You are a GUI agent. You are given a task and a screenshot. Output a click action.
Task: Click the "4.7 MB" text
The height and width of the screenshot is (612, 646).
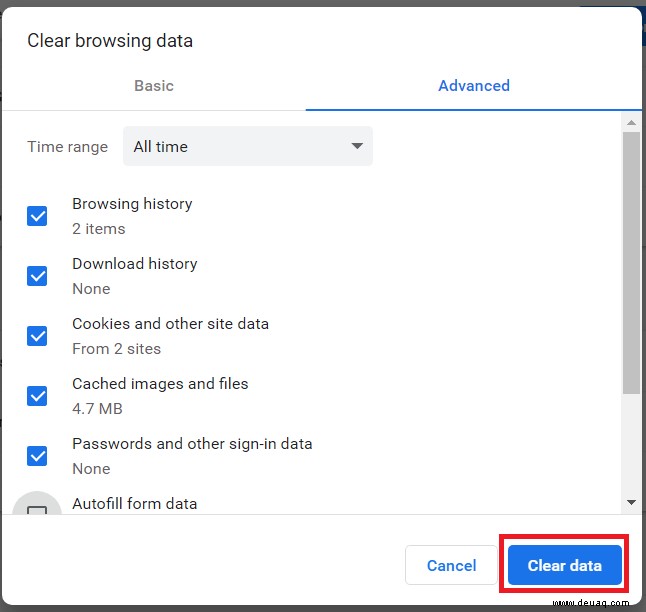click(x=97, y=409)
